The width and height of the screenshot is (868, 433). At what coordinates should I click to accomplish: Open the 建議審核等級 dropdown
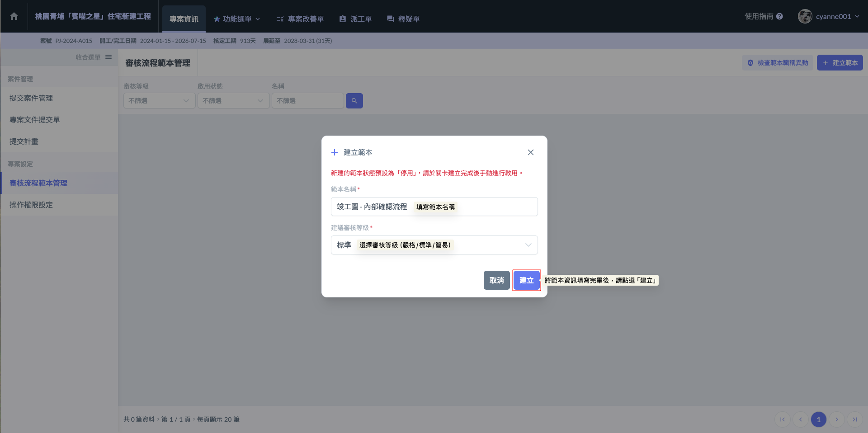[x=434, y=245]
